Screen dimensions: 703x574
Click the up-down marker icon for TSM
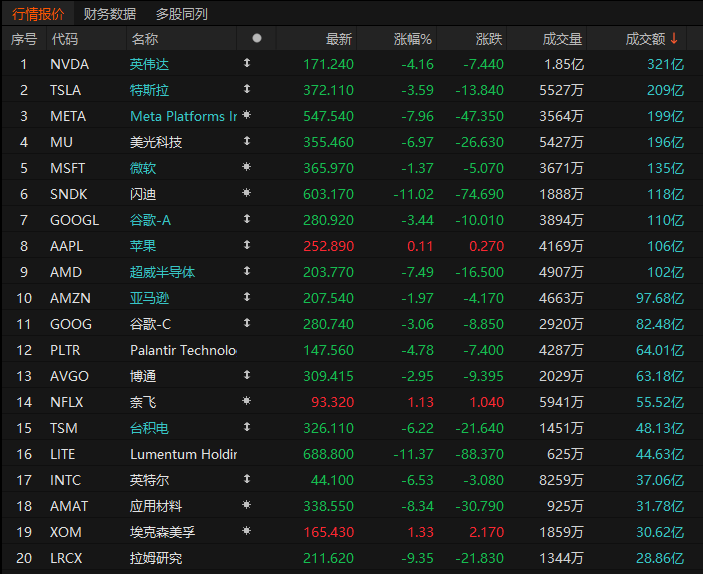(x=247, y=427)
